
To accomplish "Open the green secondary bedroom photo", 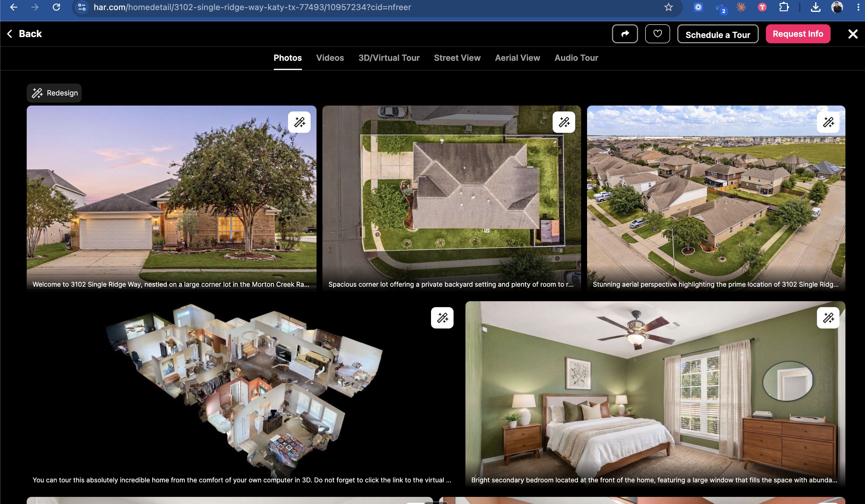I will tap(655, 394).
